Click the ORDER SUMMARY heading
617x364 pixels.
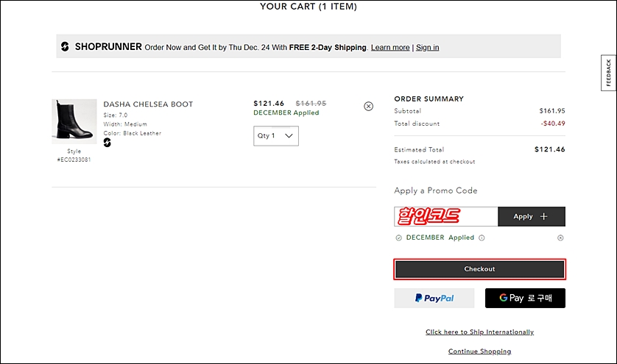tap(429, 99)
